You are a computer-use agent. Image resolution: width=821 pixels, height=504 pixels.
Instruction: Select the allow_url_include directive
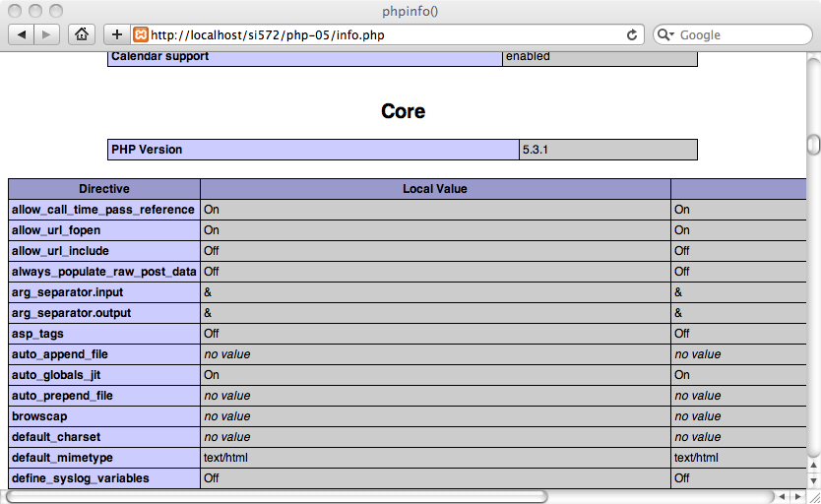(104, 251)
